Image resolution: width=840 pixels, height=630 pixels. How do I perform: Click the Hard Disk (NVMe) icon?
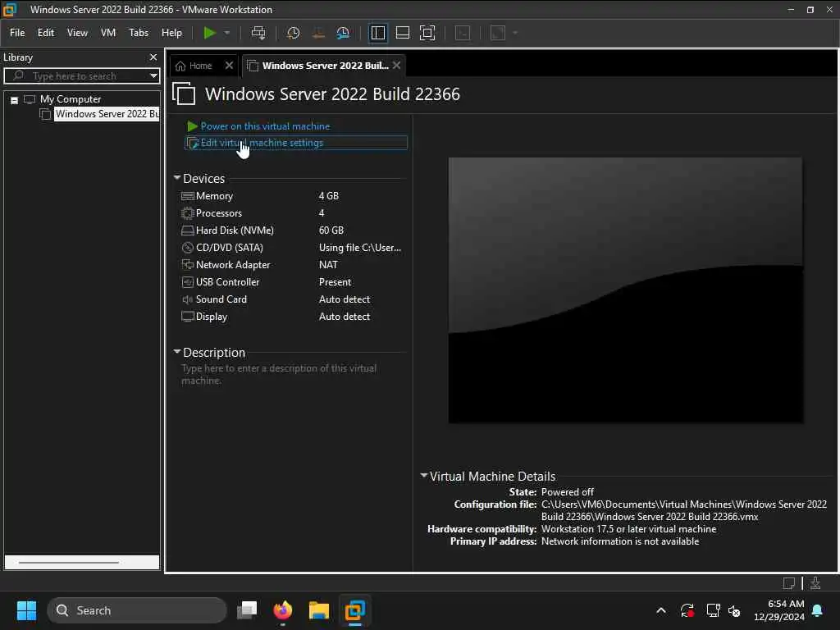tap(188, 231)
